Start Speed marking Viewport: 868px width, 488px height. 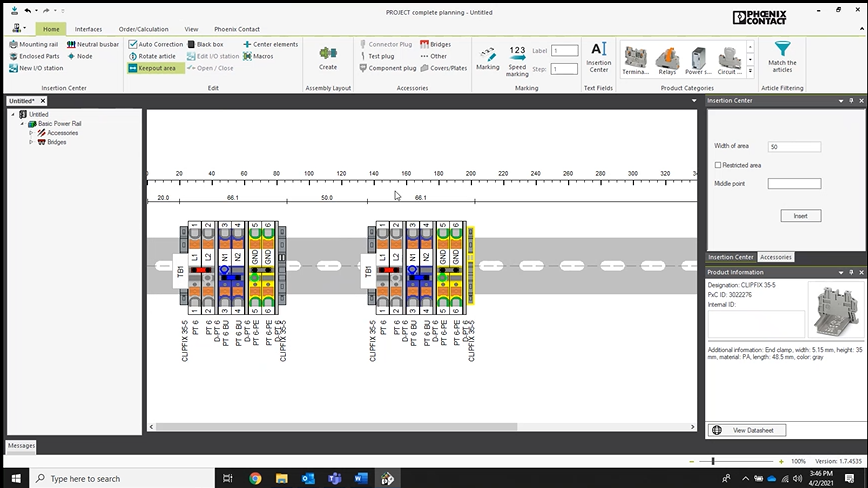click(x=517, y=61)
